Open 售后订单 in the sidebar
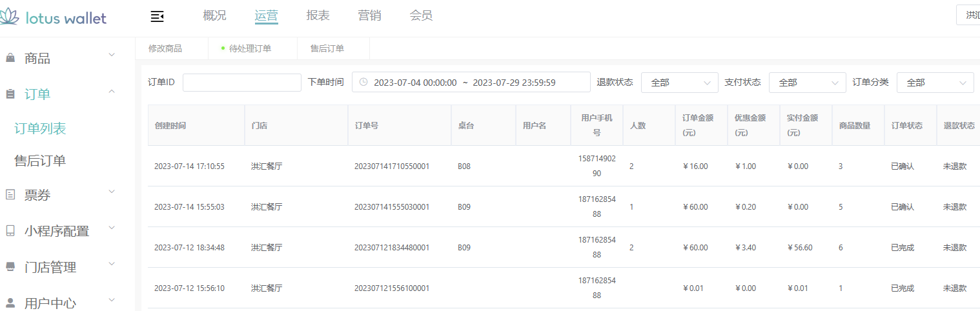 40,161
